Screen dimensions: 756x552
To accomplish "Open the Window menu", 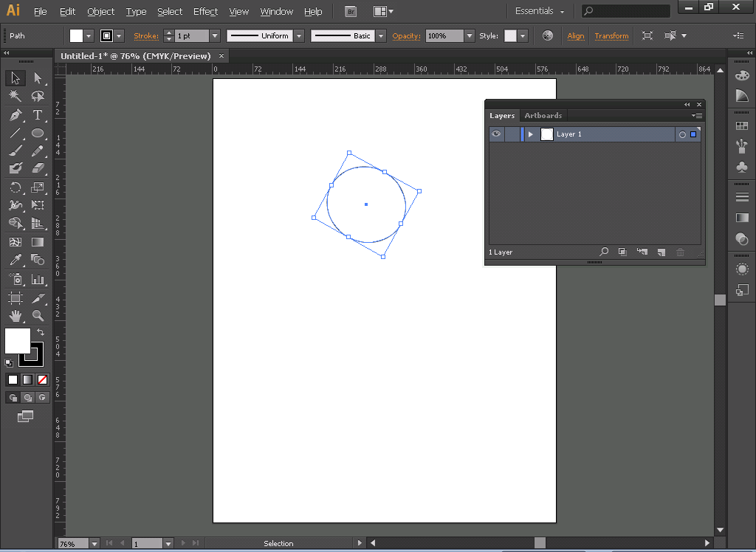I will click(276, 12).
